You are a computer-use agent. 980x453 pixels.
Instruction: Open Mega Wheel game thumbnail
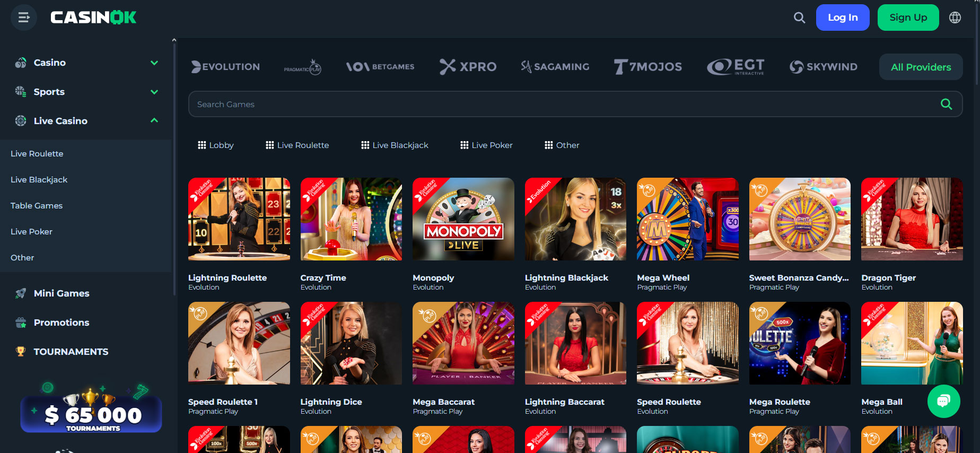[688, 219]
